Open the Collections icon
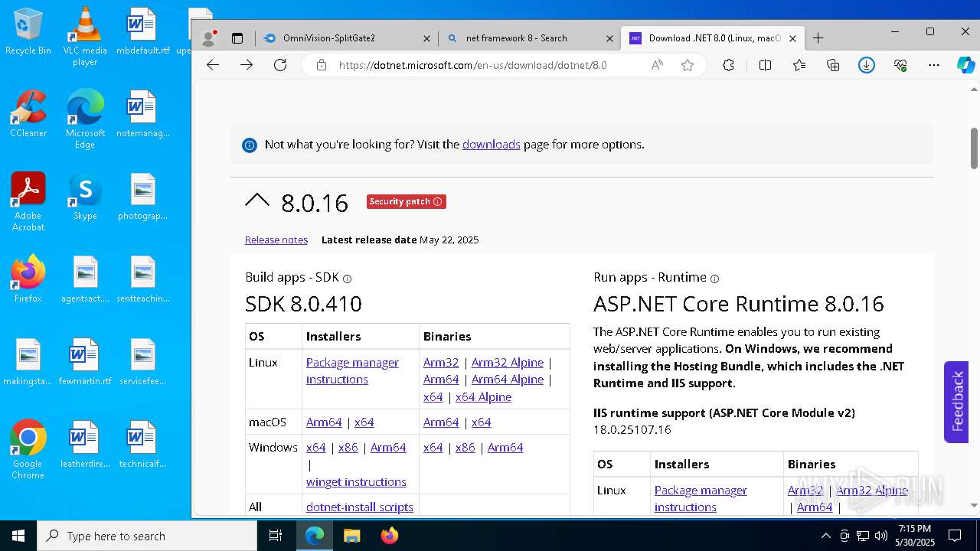 pos(833,65)
